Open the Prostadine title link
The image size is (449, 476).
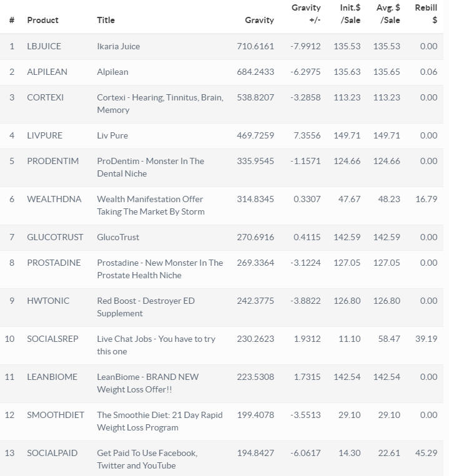(160, 269)
